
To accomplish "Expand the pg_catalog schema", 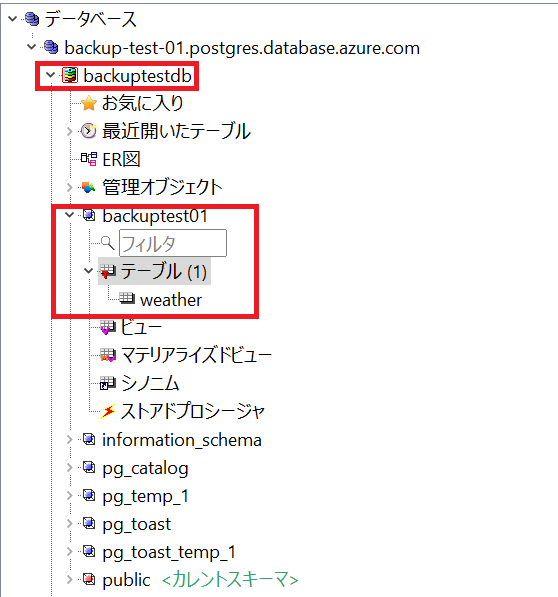I will pyautogui.click(x=69, y=468).
